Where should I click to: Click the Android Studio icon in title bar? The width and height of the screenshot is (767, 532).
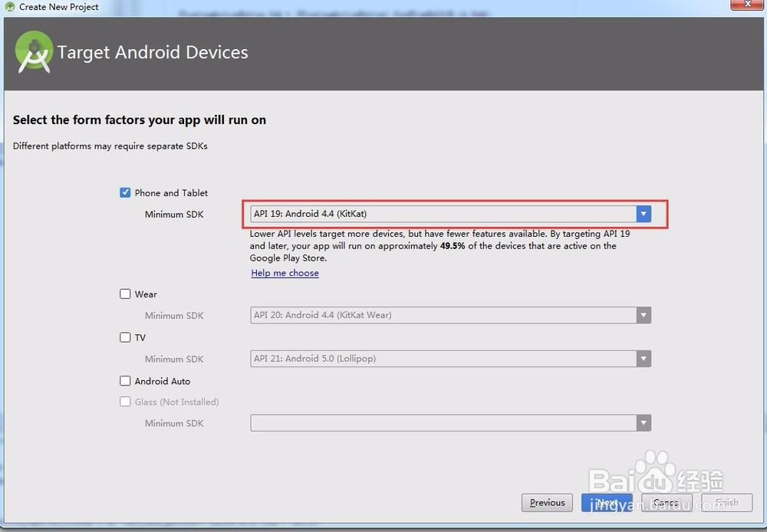[9, 7]
